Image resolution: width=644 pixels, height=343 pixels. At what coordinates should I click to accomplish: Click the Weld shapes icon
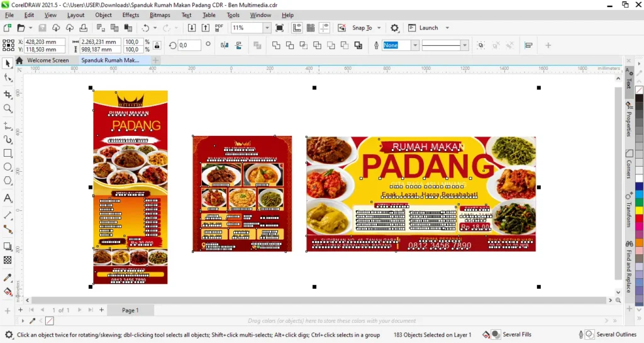(x=276, y=45)
